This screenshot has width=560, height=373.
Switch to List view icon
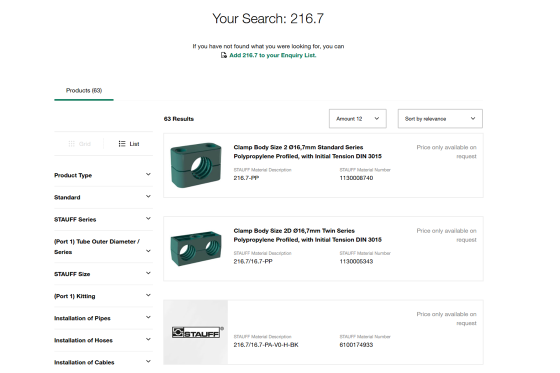[122, 144]
